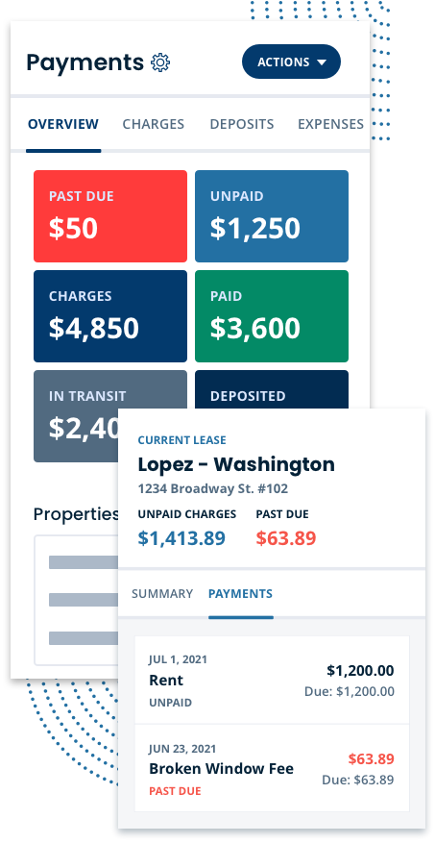Select the Charges $4,850 tile
The width and height of the screenshot is (435, 868).
click(110, 316)
